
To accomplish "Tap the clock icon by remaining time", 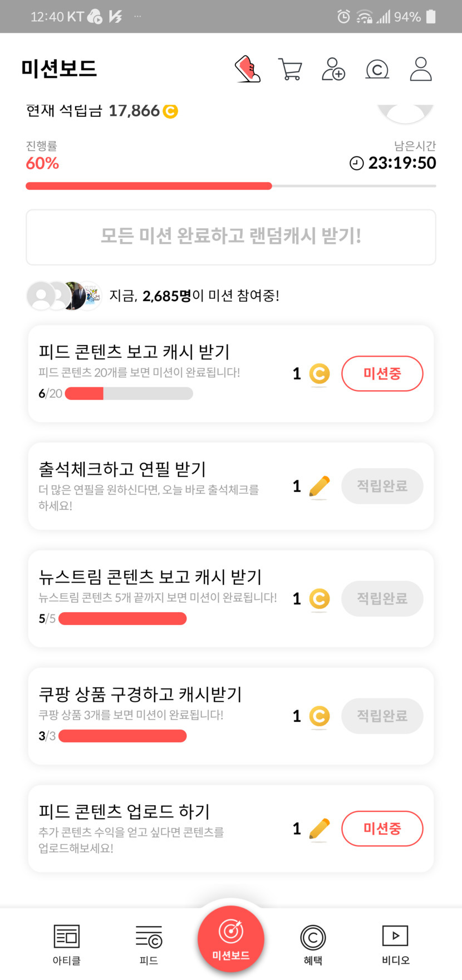I will (x=356, y=163).
